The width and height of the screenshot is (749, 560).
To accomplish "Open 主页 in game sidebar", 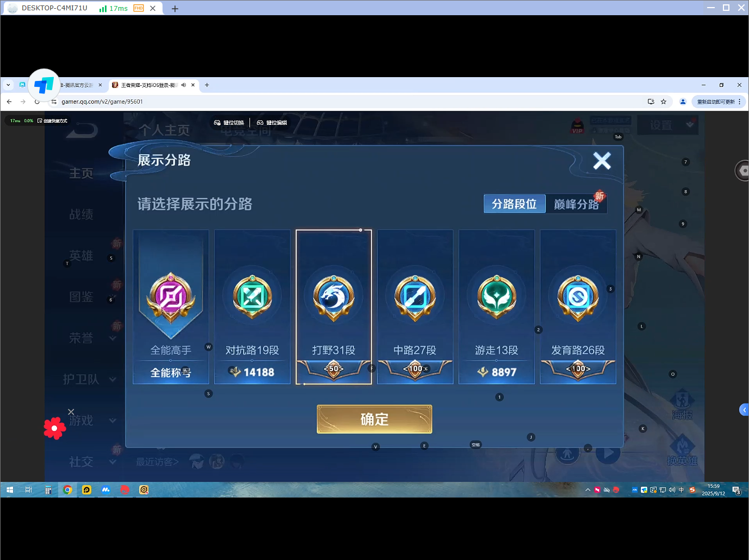I will tap(81, 173).
